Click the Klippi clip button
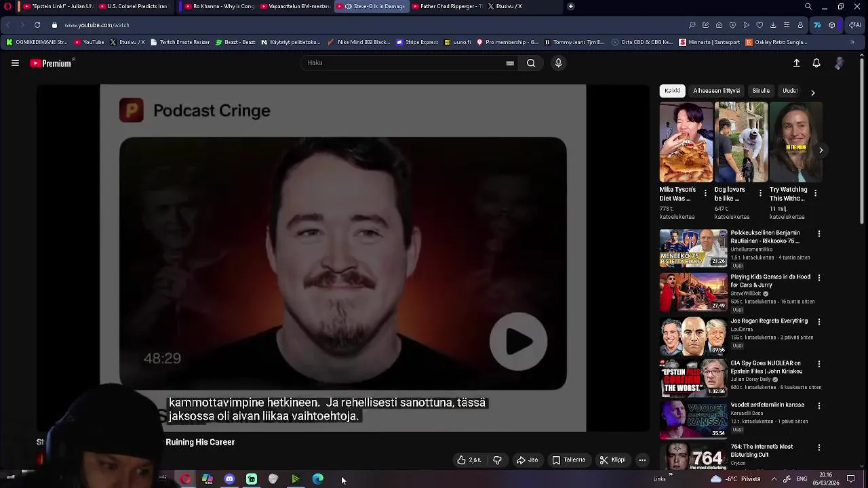The image size is (868, 488). point(612,460)
